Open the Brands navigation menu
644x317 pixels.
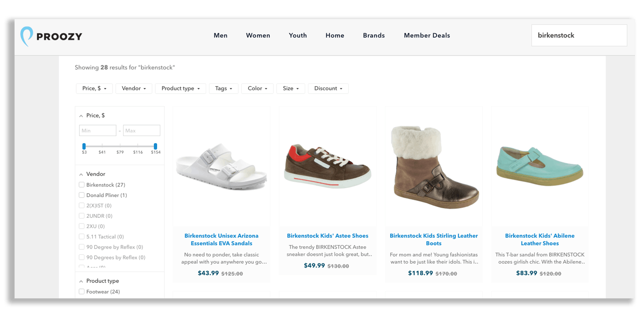373,35
